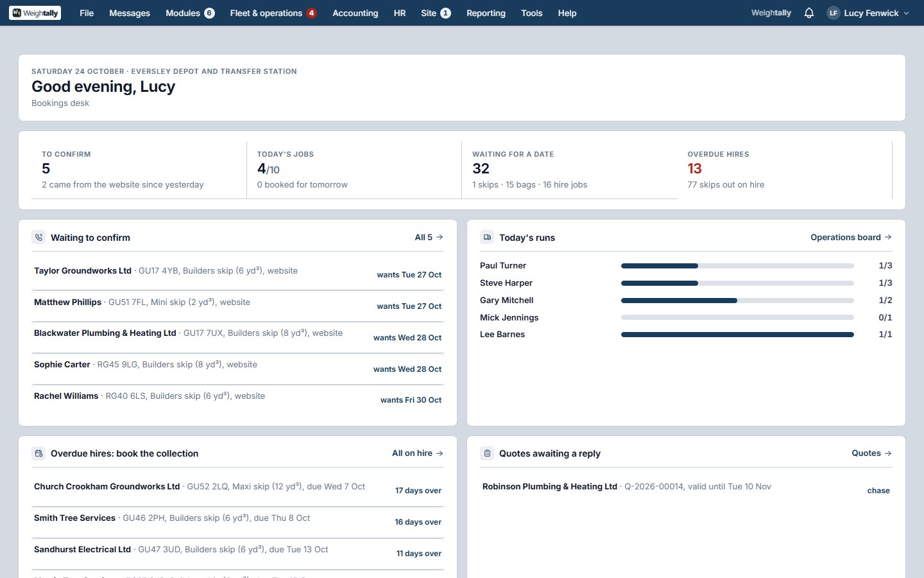Screen dimensions: 924x578
Task: Open the Overdue Hires summary tile
Action: click(785, 170)
